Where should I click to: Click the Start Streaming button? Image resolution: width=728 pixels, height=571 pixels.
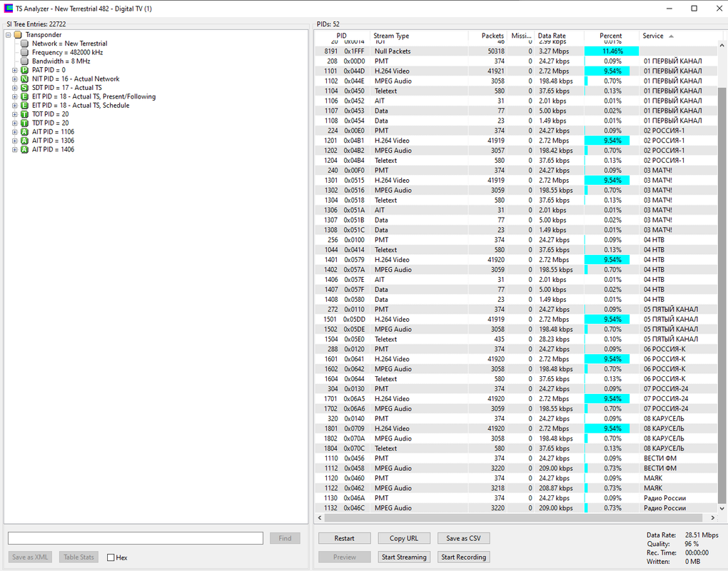404,557
